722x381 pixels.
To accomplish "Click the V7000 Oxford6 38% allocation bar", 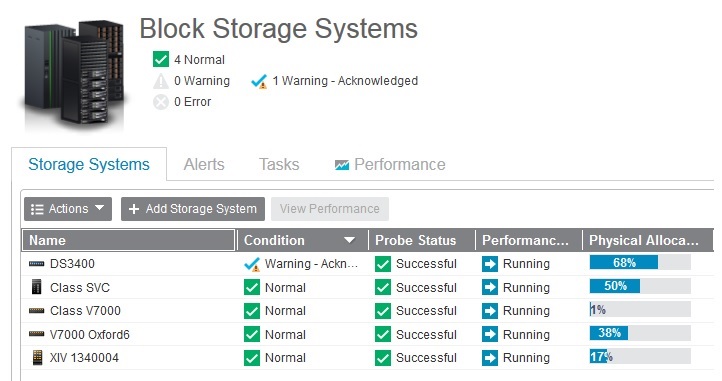I will (640, 333).
